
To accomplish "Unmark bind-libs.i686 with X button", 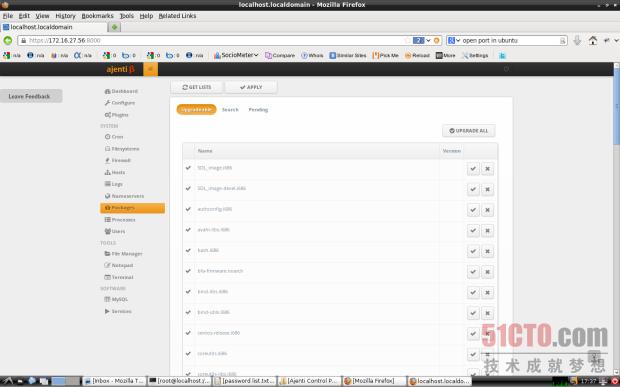I will click(488, 293).
